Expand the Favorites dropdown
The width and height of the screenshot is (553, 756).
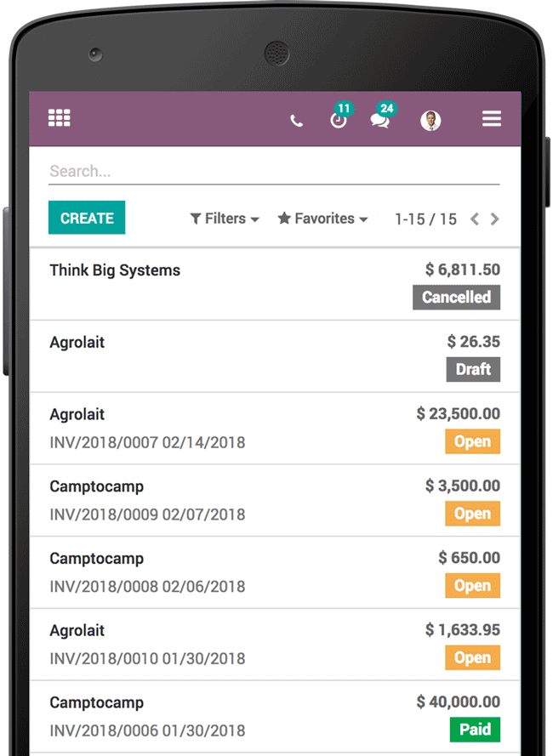click(322, 219)
